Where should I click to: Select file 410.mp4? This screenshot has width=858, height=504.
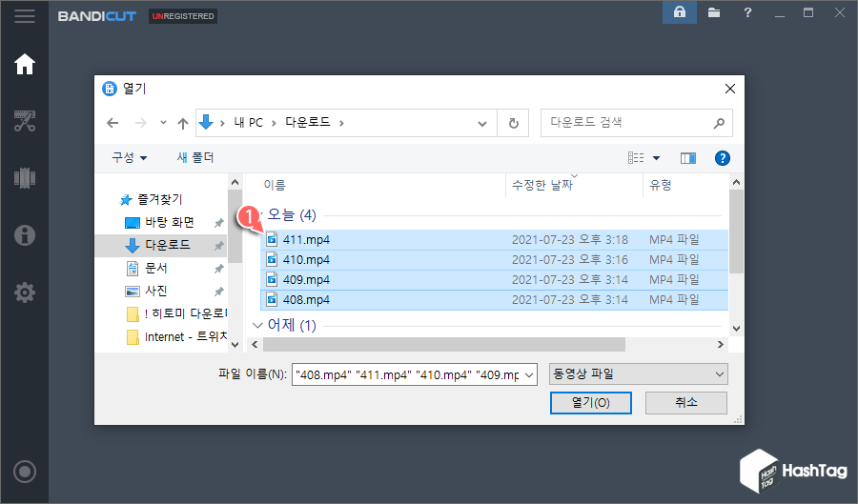(494, 260)
